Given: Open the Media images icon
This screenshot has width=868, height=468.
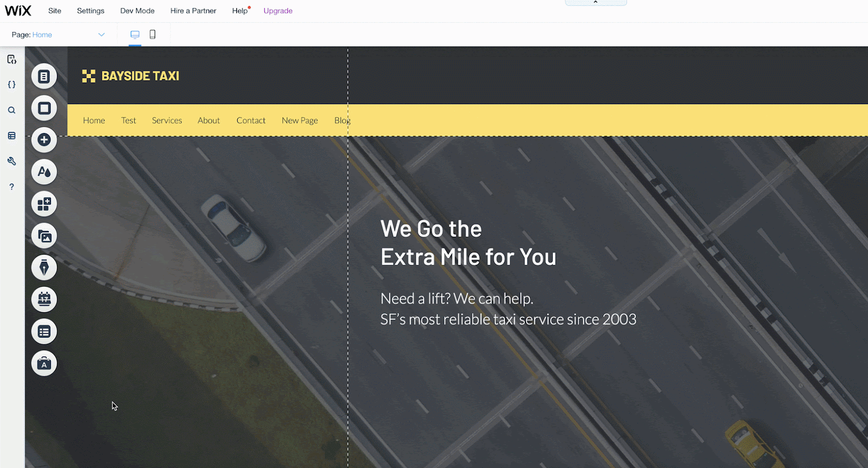Looking at the screenshot, I should point(44,236).
